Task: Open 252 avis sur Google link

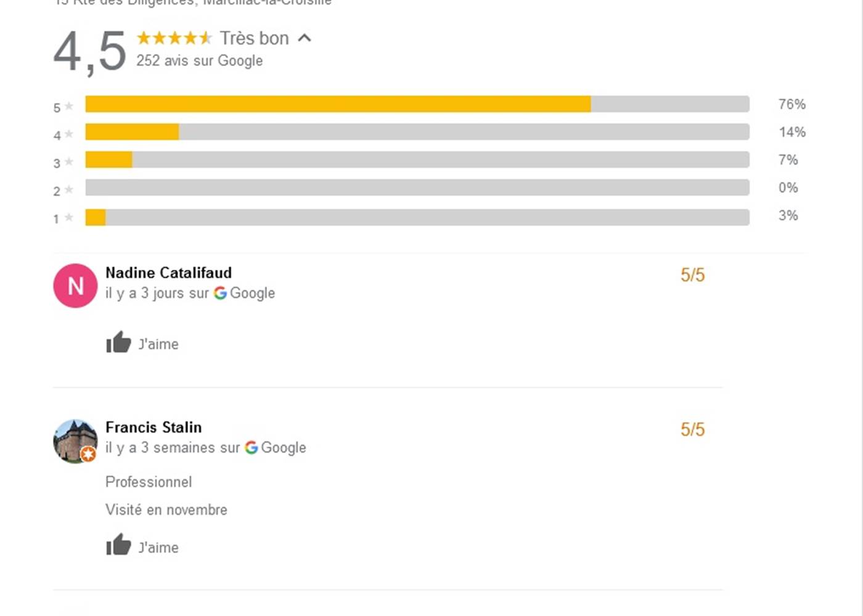Action: tap(199, 60)
